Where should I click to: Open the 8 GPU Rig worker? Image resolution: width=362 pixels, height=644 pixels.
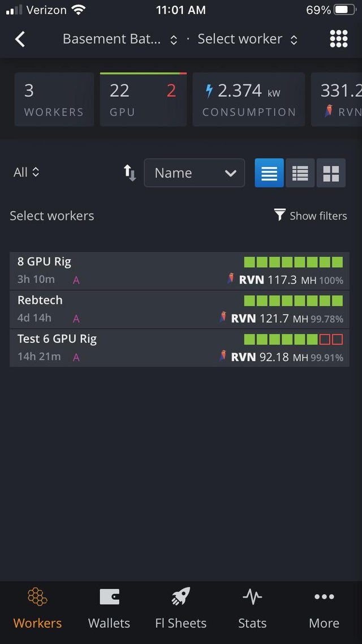click(179, 271)
